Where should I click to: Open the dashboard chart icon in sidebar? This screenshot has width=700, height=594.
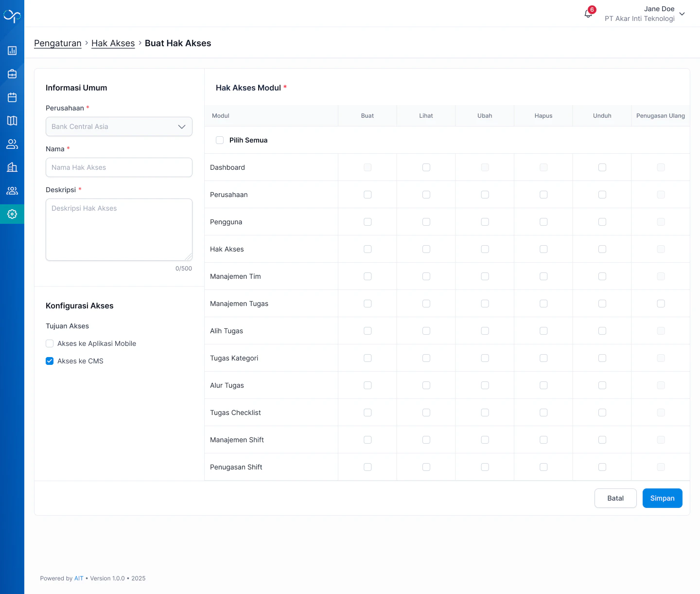(12, 51)
